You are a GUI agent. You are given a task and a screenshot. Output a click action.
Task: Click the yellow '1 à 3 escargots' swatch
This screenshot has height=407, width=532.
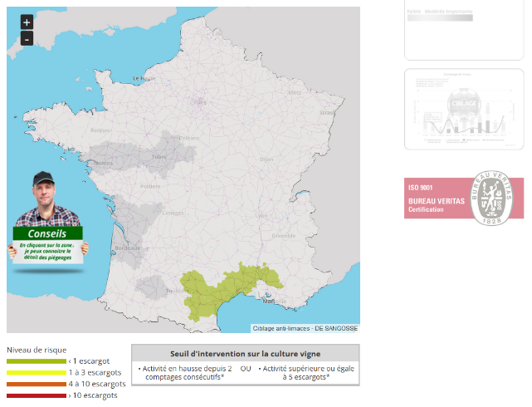(36, 373)
